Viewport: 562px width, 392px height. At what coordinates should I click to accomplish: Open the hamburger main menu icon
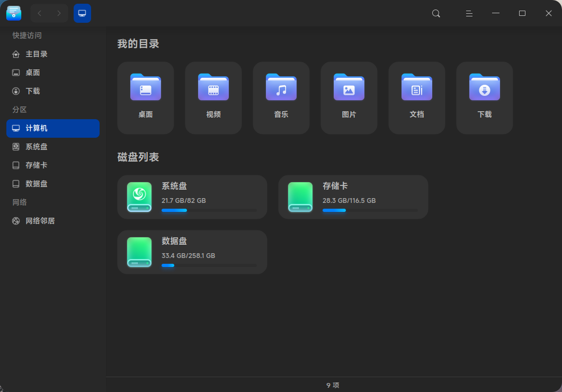tap(469, 14)
